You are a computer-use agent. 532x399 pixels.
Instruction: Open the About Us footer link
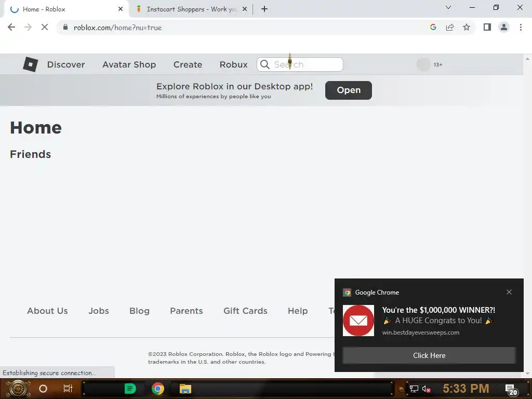pos(47,311)
